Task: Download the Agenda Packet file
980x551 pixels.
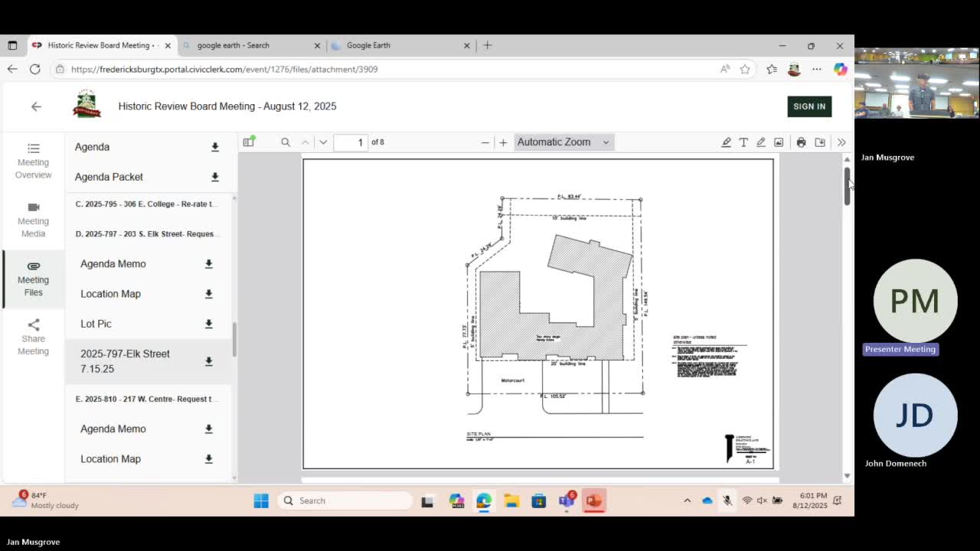Action: point(215,177)
